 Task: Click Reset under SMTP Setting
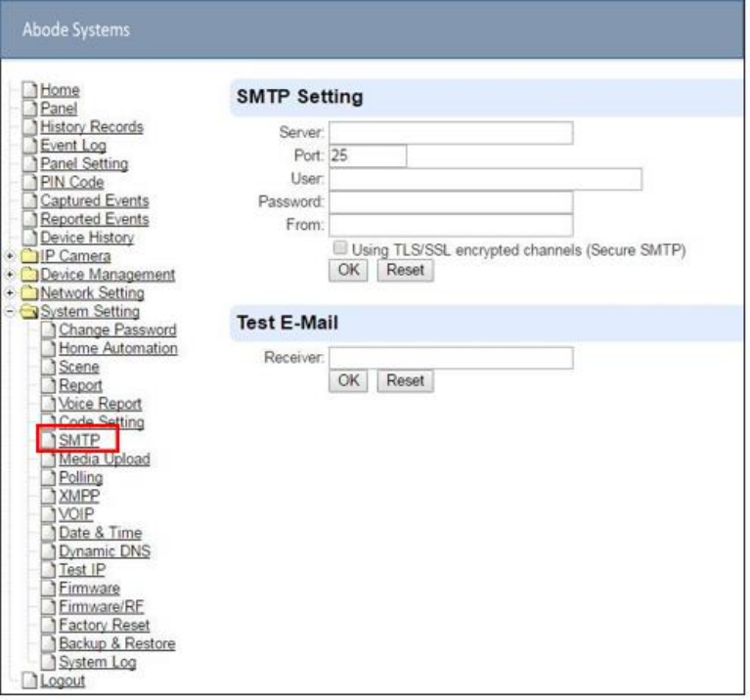click(406, 270)
